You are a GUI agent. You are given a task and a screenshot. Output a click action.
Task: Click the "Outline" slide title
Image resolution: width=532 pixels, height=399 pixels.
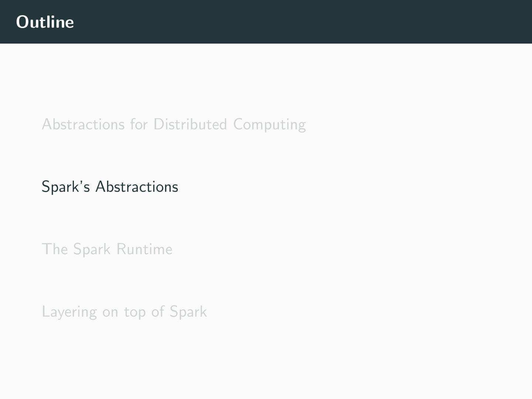(x=45, y=22)
